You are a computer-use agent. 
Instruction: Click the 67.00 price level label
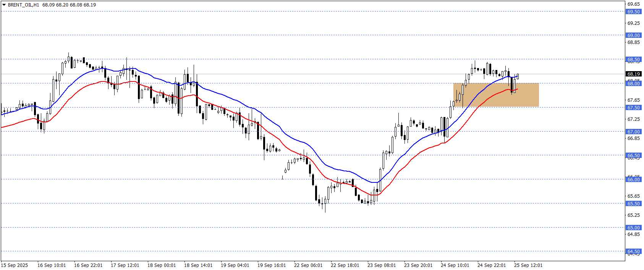tap(633, 132)
